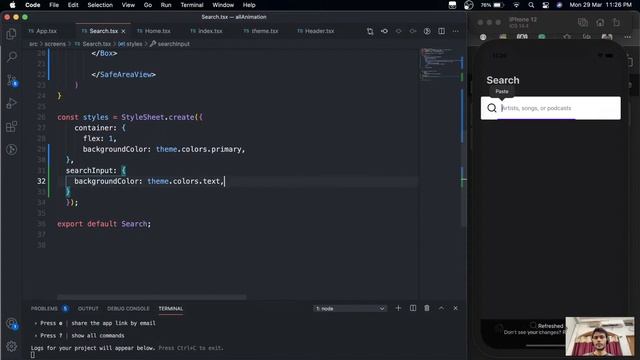Open the File menu

tap(54, 5)
